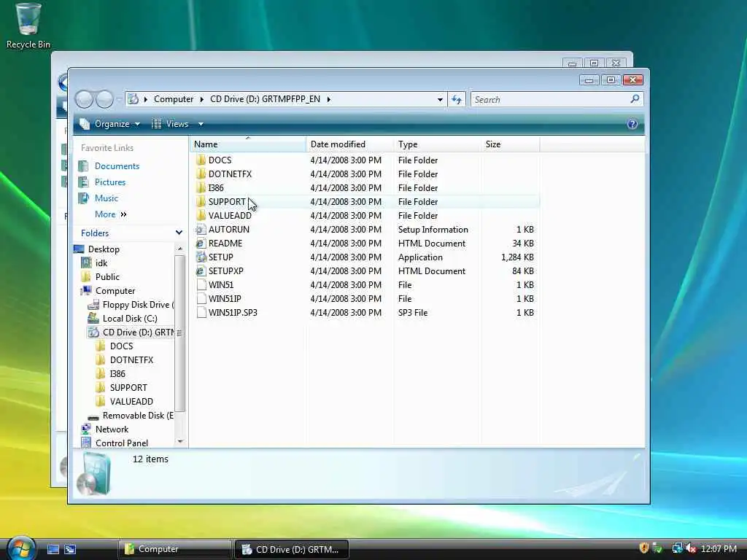Sort by Date modified column header

tap(349, 144)
